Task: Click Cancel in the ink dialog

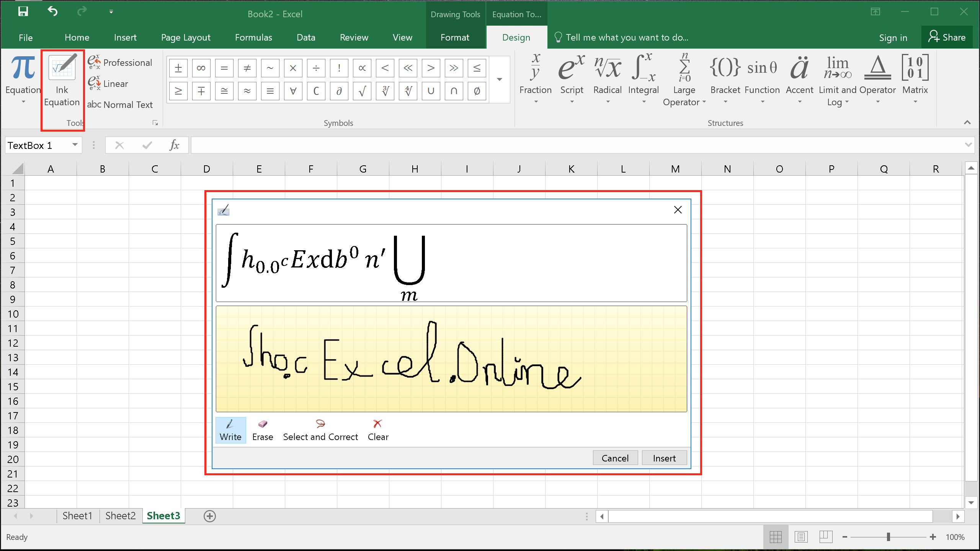Action: (615, 458)
